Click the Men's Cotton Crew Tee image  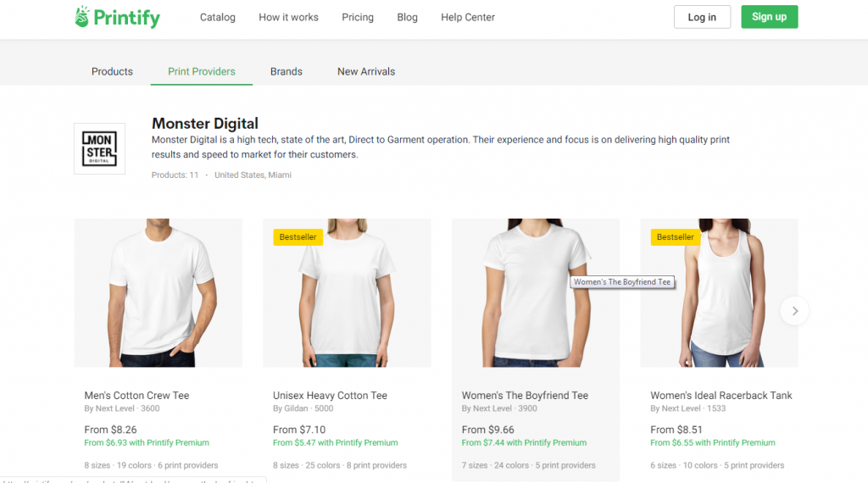(x=159, y=292)
